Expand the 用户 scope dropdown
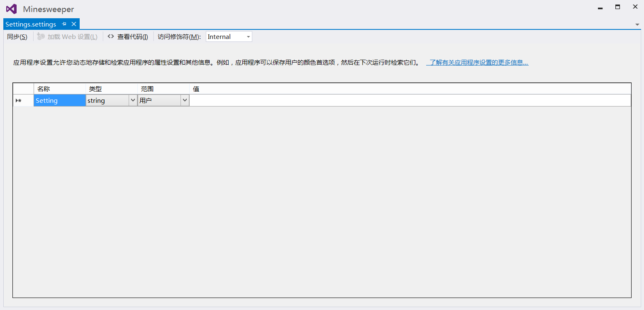644x310 pixels. pos(185,100)
